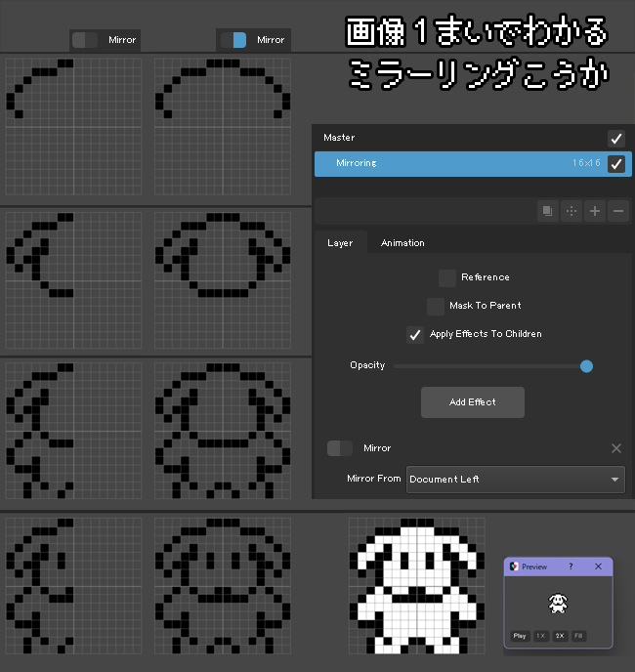The image size is (635, 672).
Task: Adjust the Opacity slider handle
Action: (x=586, y=366)
